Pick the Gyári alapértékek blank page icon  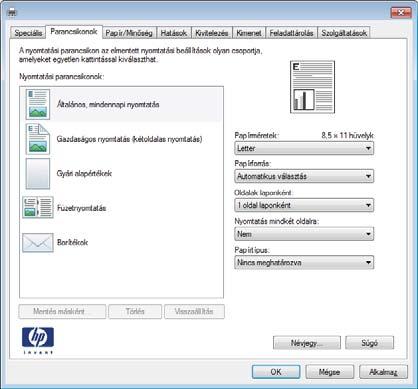pos(38,174)
